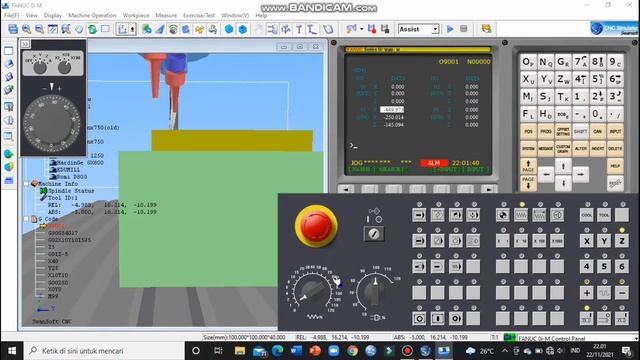Viewport: 640px width, 360px height.
Task: Open the Workpiece menu
Action: (136, 15)
